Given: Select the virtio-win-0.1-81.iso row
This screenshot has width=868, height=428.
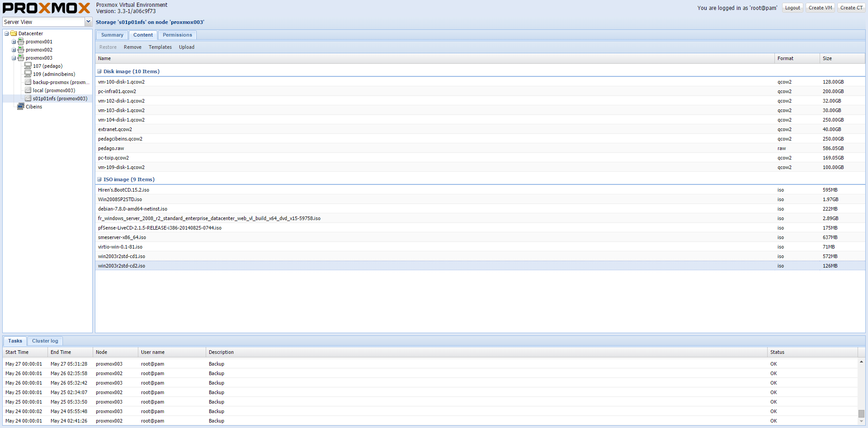Looking at the screenshot, I should click(480, 247).
